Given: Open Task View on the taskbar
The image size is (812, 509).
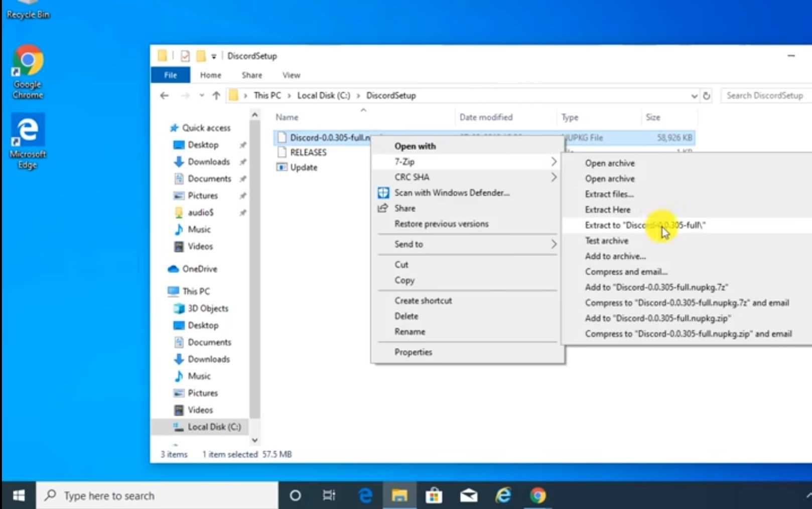Looking at the screenshot, I should (329, 495).
